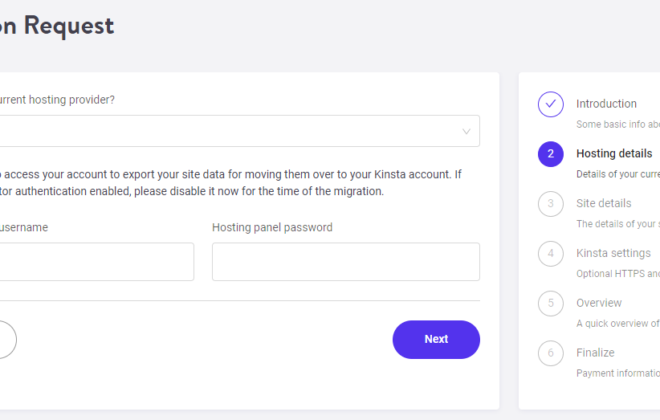The image size is (660, 420).
Task: Open the current hosting provider select box
Action: click(x=240, y=131)
